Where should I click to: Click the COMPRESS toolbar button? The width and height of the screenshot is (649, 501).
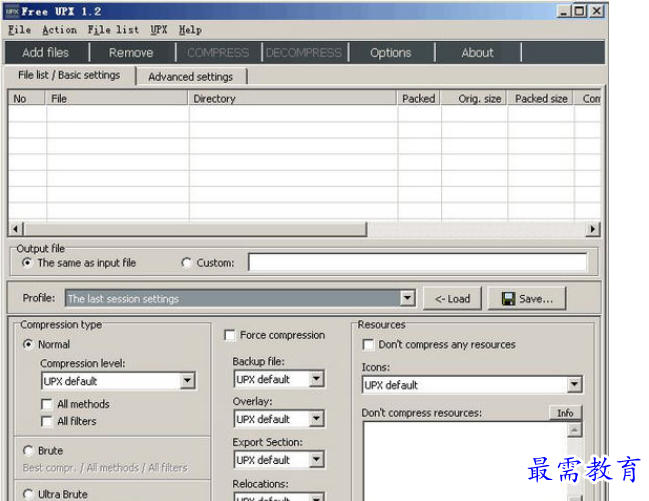pos(218,53)
